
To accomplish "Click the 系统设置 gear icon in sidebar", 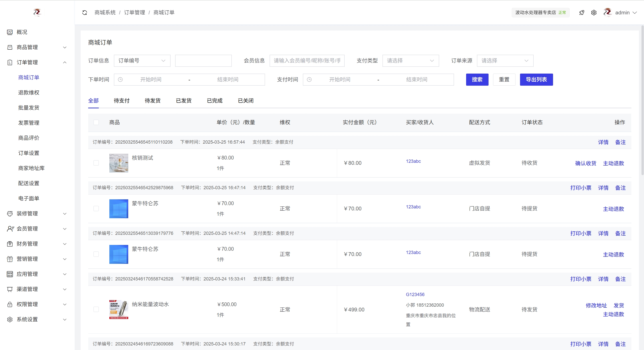I will click(x=10, y=319).
